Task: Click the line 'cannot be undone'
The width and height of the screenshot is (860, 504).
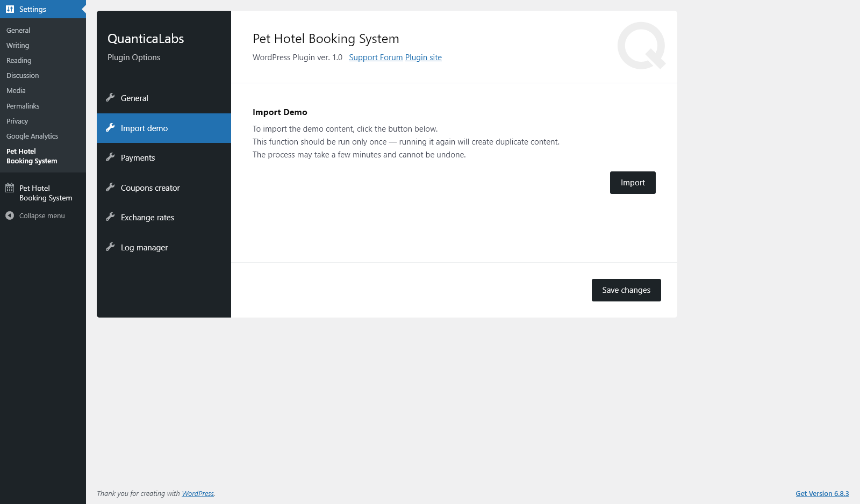Action: 359,155
